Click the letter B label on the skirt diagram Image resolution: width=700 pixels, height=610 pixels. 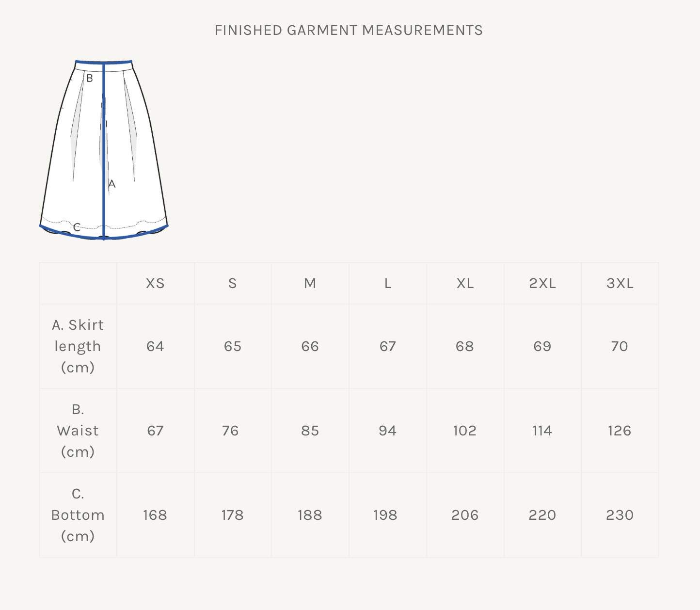point(89,78)
